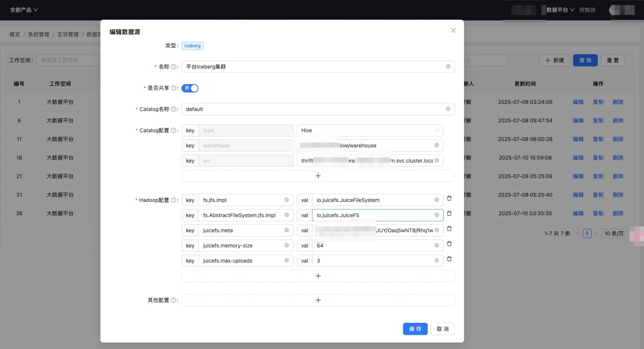Open 控制台 in the top bar
Viewport: 644px width, 349px height.
pos(587,10)
